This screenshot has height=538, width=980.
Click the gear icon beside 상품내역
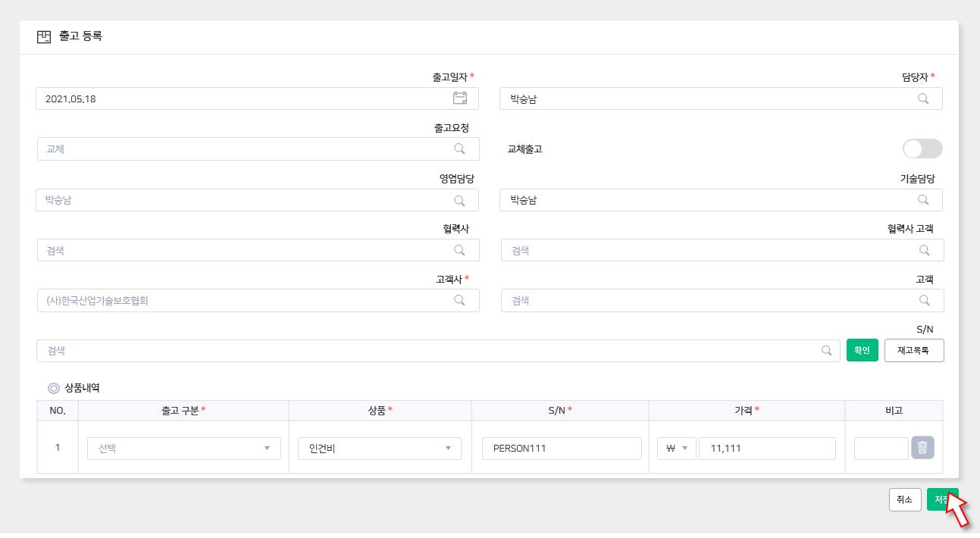(54, 388)
